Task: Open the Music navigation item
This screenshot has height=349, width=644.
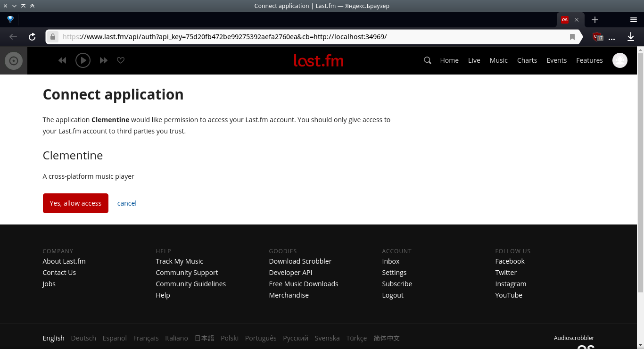Action: (499, 60)
